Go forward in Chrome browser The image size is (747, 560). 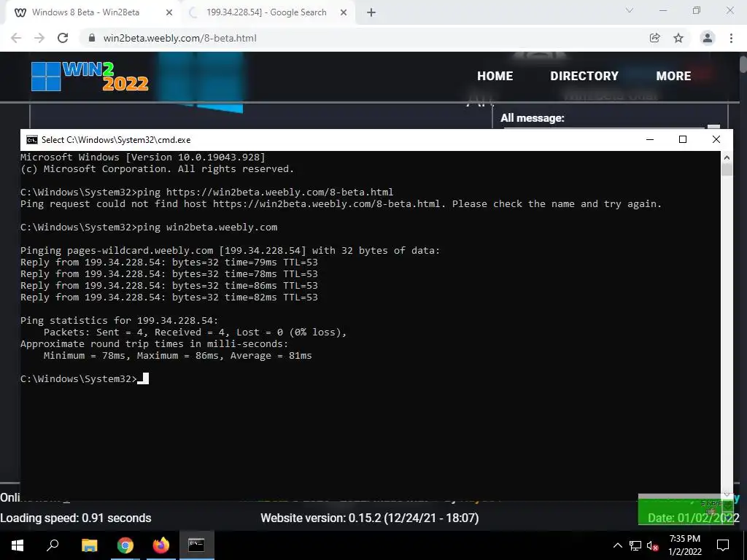coord(39,38)
